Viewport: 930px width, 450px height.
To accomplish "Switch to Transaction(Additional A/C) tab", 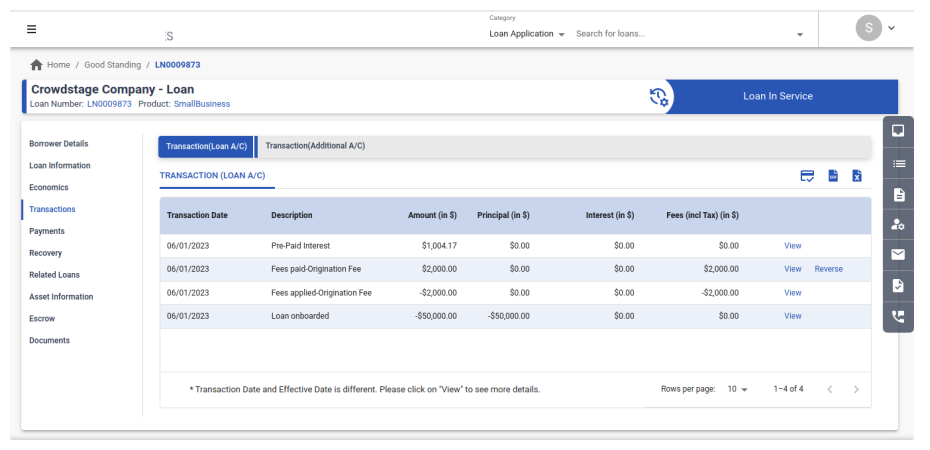I will (315, 146).
